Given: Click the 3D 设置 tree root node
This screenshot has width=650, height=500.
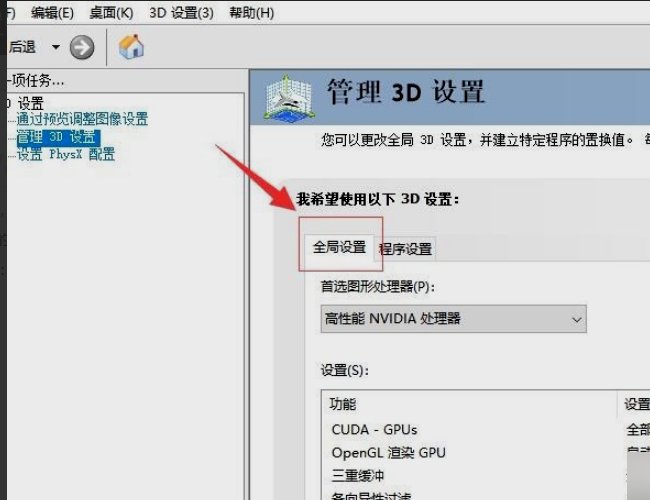Looking at the screenshot, I should tap(26, 103).
